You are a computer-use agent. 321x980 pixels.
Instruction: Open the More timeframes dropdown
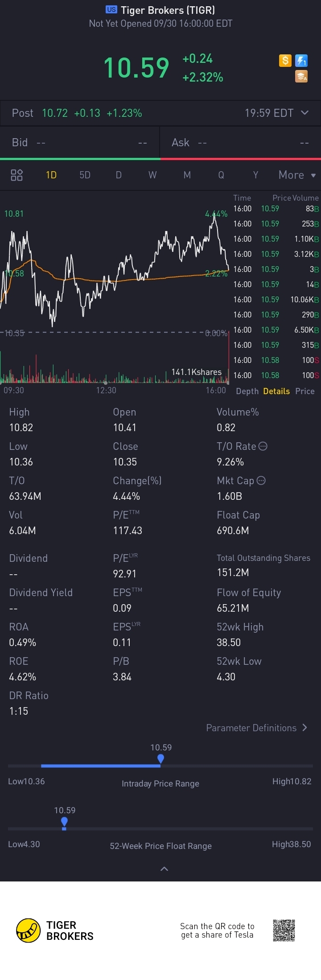(297, 175)
